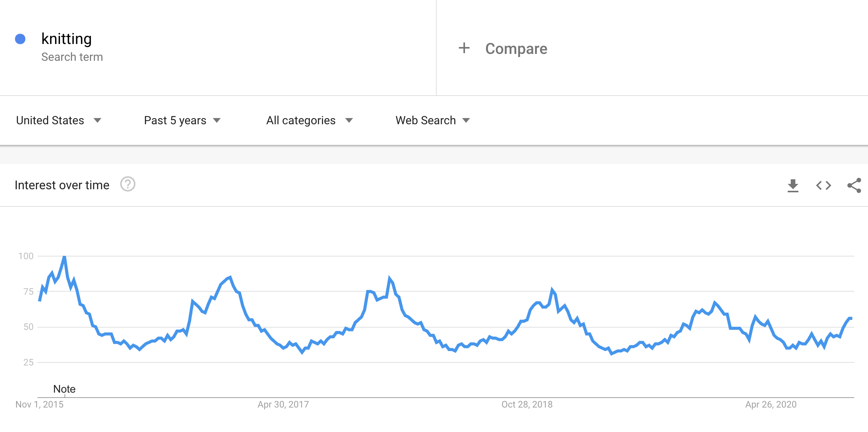Click the blue dot beside knitting
This screenshot has width=868, height=432.
[x=20, y=39]
